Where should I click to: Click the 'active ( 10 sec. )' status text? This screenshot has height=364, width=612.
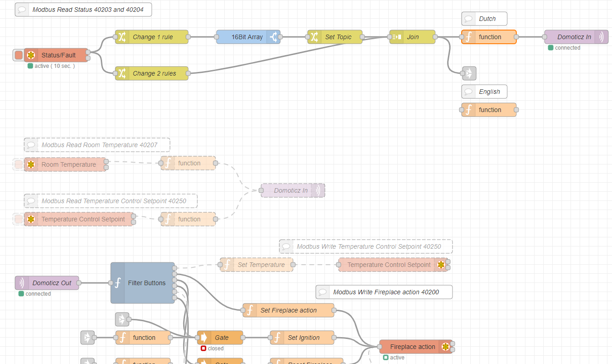tap(55, 66)
